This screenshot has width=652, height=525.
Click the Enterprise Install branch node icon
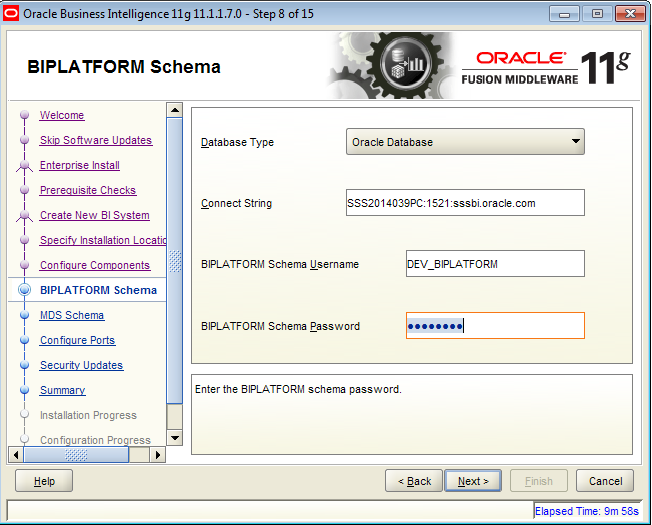tap(25, 166)
